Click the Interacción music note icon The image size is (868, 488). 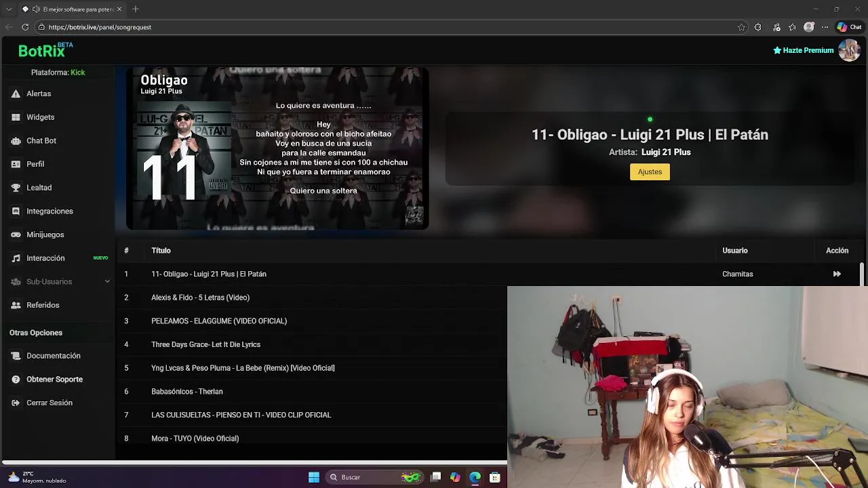click(x=16, y=258)
